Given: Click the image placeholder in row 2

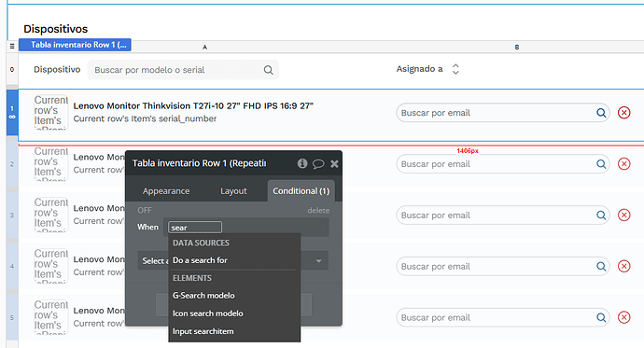Looking at the screenshot, I should click(x=51, y=164).
